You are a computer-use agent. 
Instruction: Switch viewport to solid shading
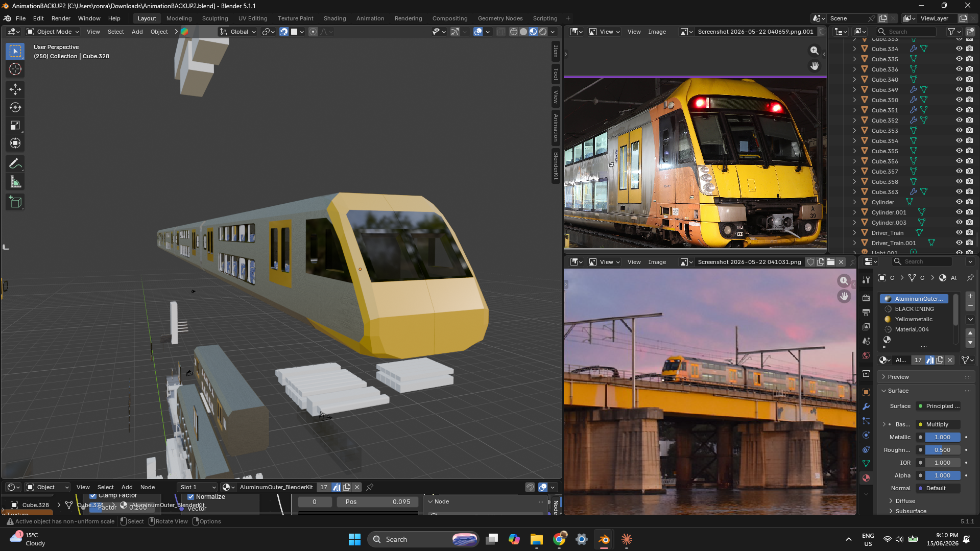523,32
